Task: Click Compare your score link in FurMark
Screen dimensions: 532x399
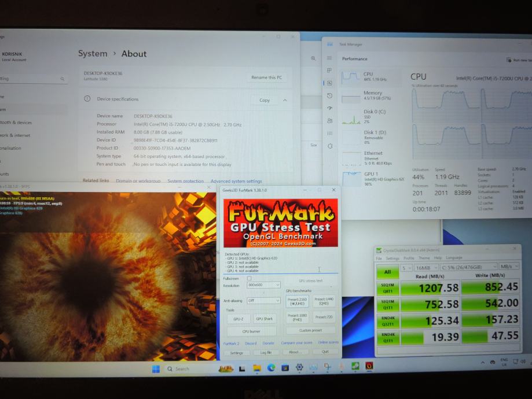Action: coord(296,343)
